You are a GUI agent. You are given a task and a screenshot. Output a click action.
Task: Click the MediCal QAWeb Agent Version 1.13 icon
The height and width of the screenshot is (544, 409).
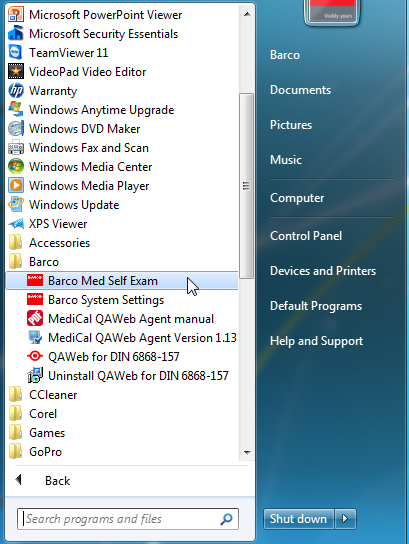(x=35, y=338)
